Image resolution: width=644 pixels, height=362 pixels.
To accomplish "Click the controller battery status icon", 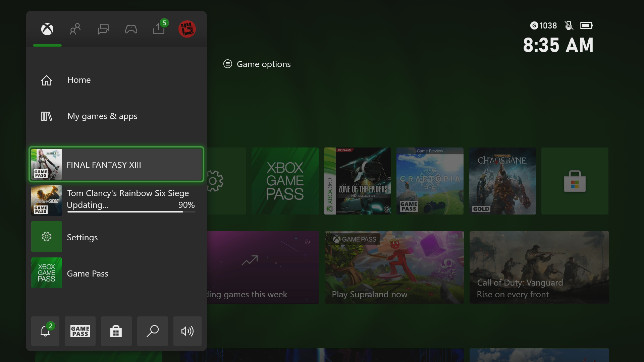I will (x=587, y=25).
